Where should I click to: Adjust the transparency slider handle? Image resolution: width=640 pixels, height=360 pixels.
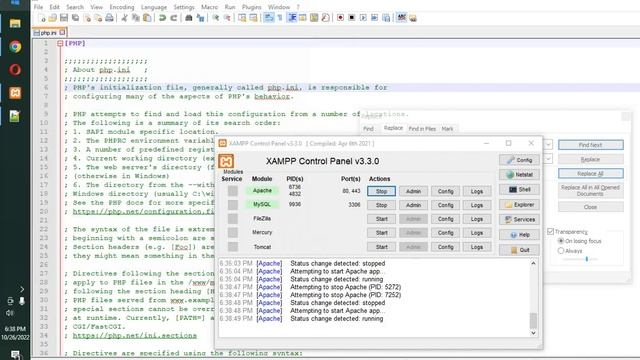587,259
